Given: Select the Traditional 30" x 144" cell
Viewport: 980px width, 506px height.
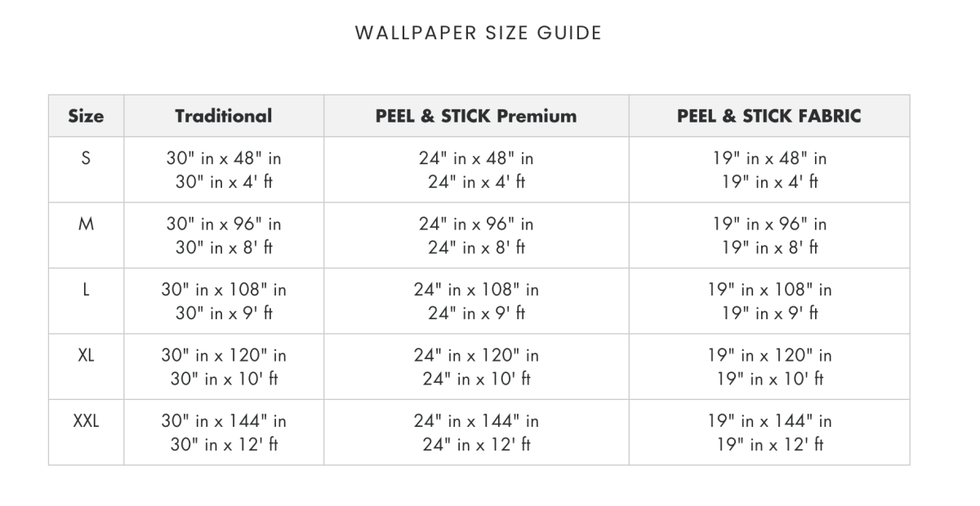Looking at the screenshot, I should [x=224, y=433].
